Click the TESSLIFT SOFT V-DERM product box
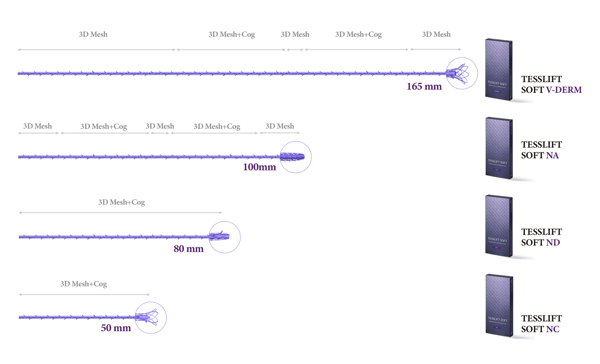This screenshot has height=364, width=600. (x=499, y=70)
